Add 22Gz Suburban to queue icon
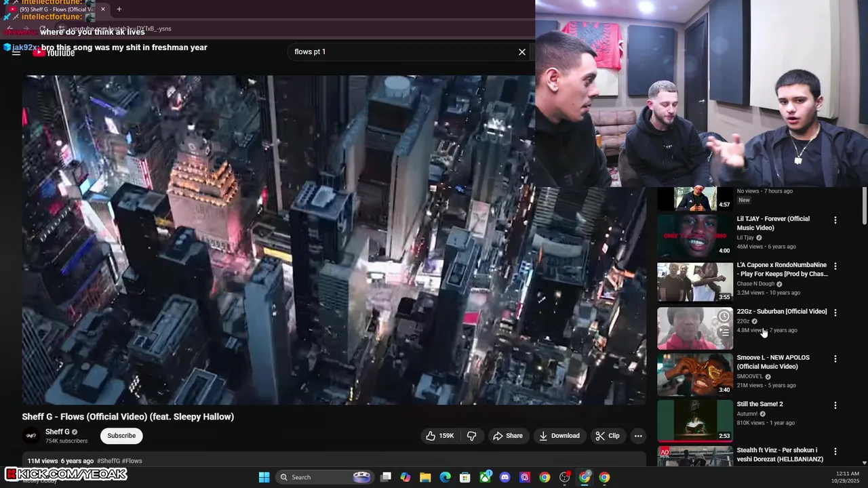The image size is (868, 488). coord(724,332)
